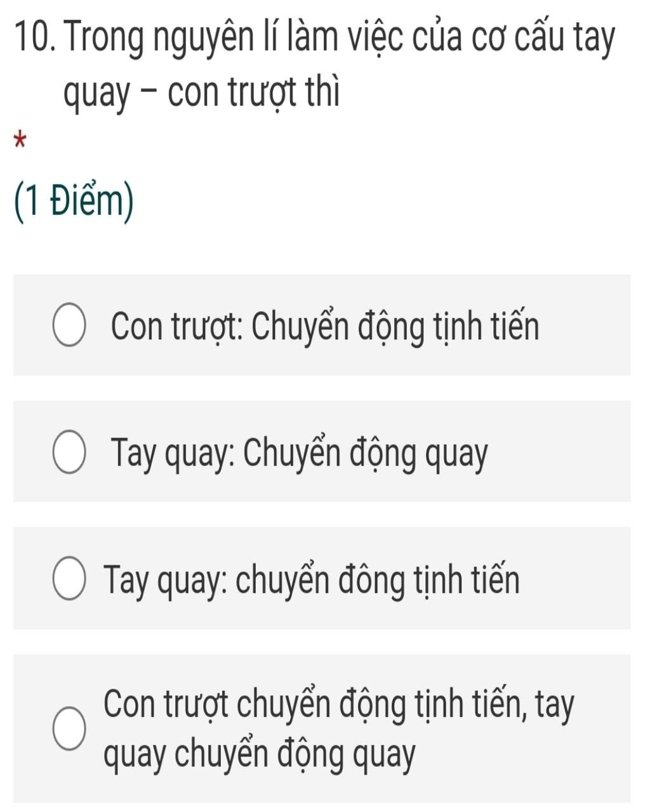Mark the 'Tay quay: chuyển đông tịnh tiến' radio

69,580
